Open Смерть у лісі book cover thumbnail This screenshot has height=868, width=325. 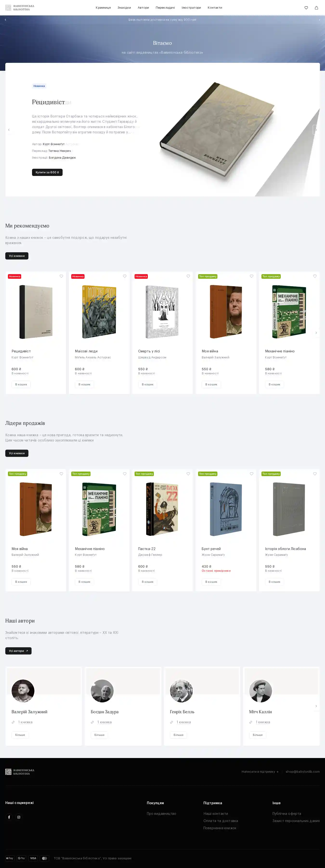(162, 312)
